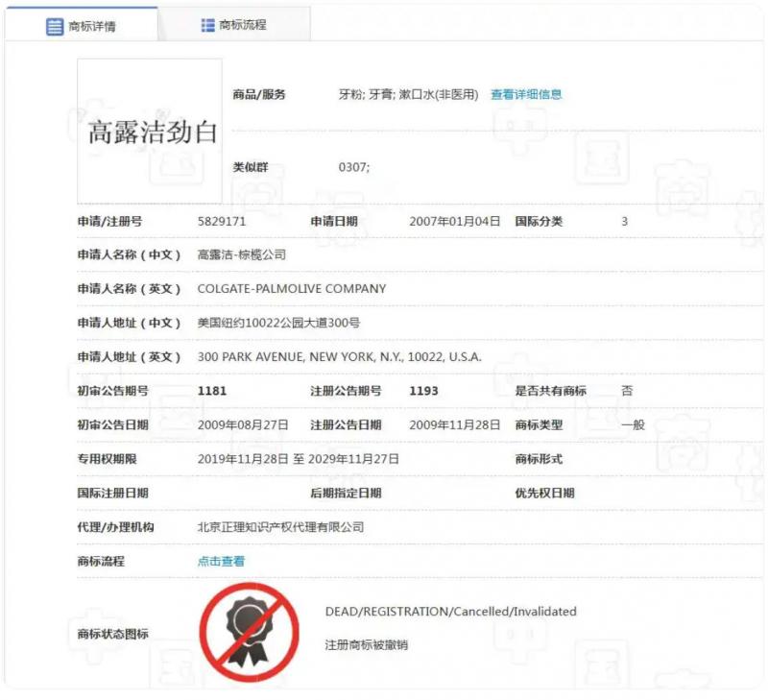Image resolution: width=768 pixels, height=700 pixels.
Task: Select similar group code 0307;
Action: click(x=354, y=167)
